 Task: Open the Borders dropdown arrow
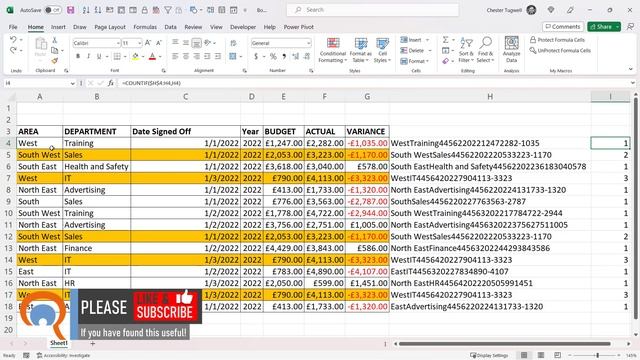point(125,56)
